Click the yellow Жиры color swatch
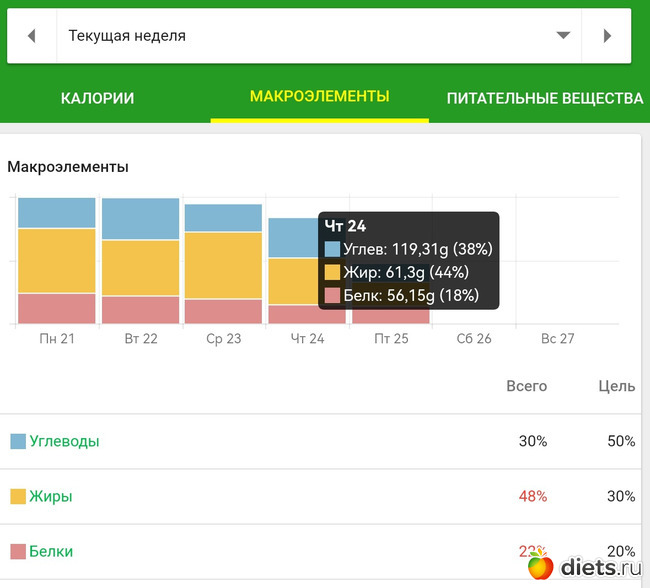650x588 pixels. [x=18, y=496]
